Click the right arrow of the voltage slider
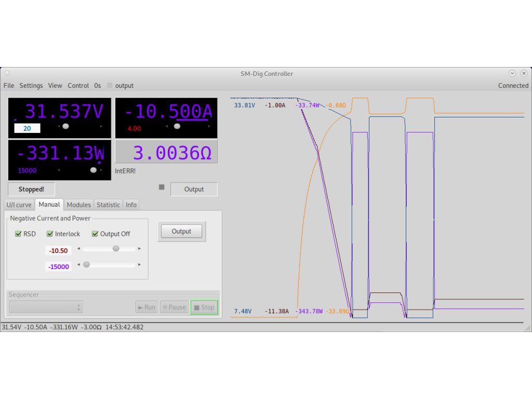 pos(101,126)
